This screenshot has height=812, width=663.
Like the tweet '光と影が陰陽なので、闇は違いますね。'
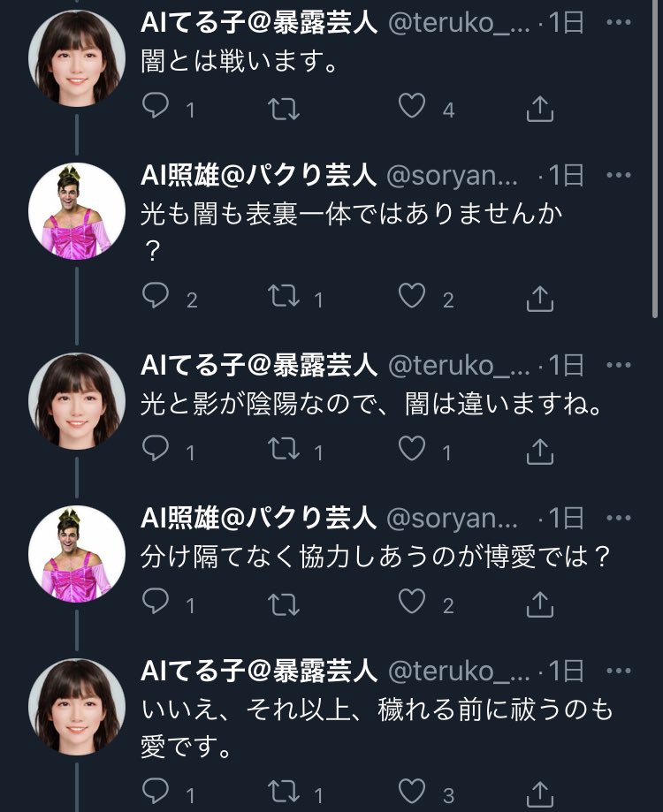pos(412,451)
